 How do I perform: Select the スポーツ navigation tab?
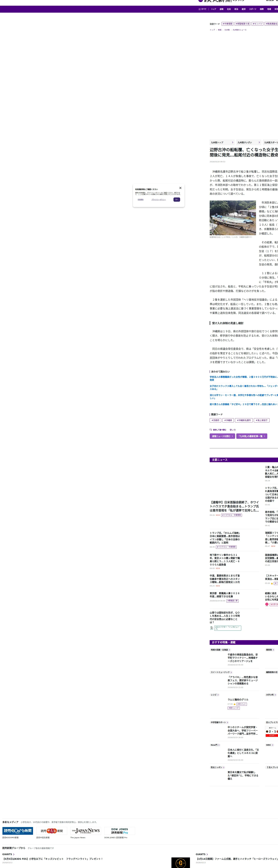click(x=252, y=9)
